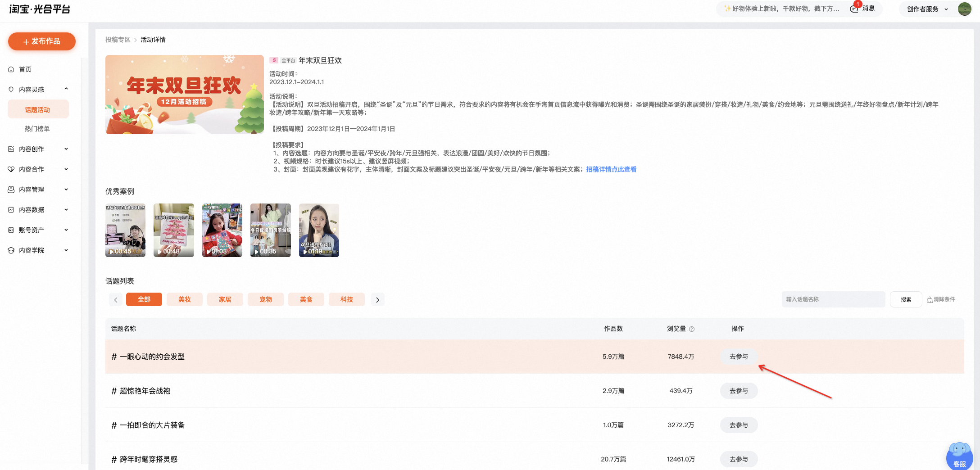The height and width of the screenshot is (470, 980).
Task: Click the 作品数 column header
Action: coord(613,329)
